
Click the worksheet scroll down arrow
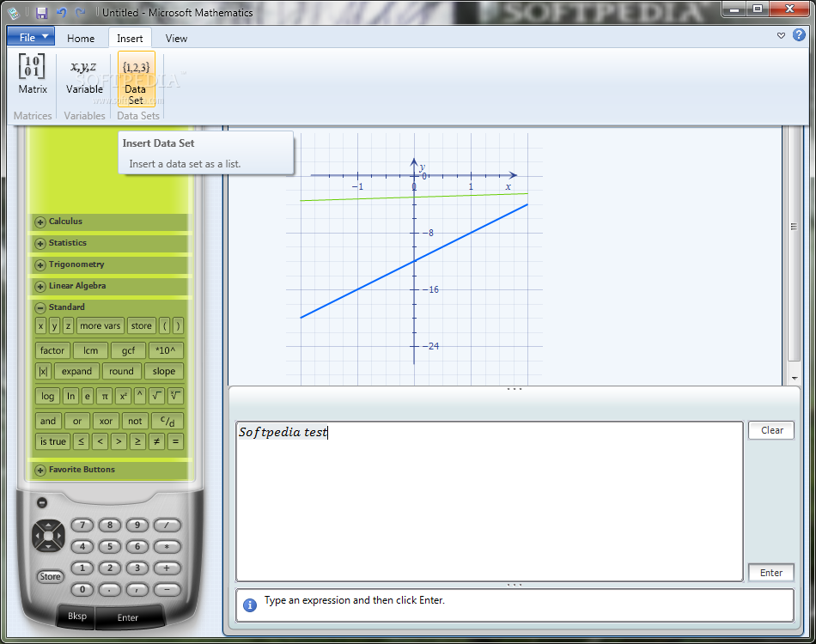pyautogui.click(x=795, y=379)
